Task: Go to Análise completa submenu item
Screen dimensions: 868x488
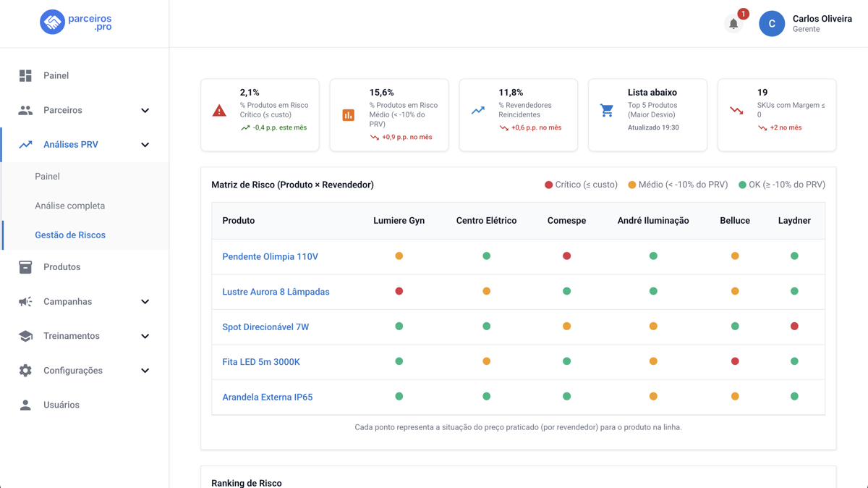Action: point(70,206)
